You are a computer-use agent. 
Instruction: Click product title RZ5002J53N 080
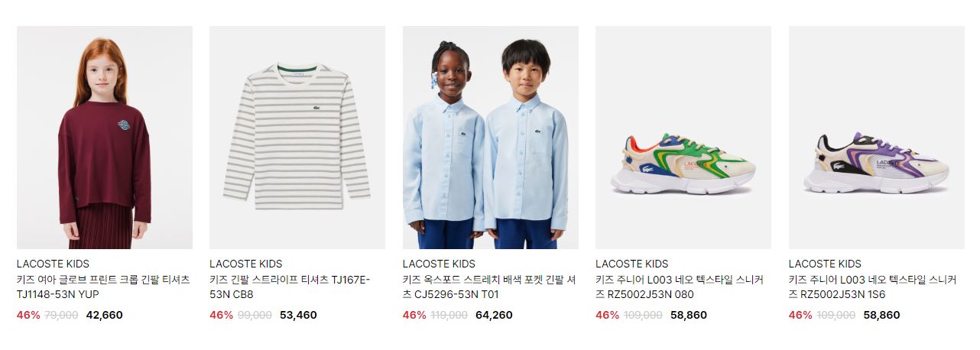679,287
